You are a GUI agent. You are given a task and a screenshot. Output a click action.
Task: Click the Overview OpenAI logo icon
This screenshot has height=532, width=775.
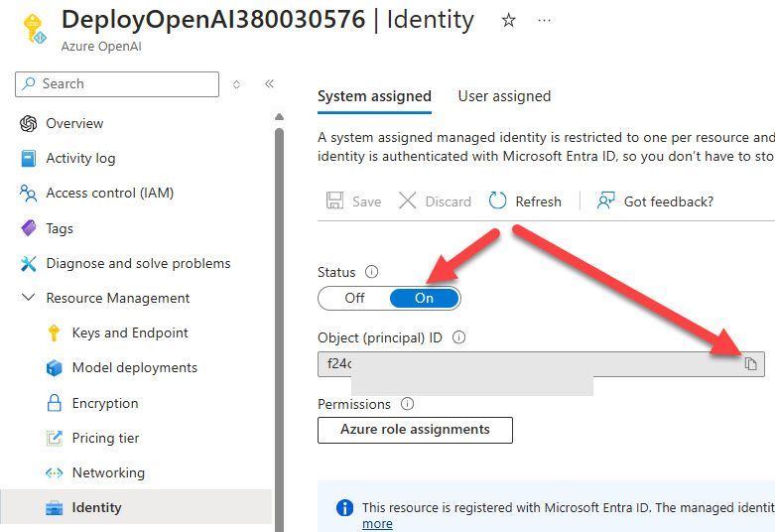(x=28, y=124)
